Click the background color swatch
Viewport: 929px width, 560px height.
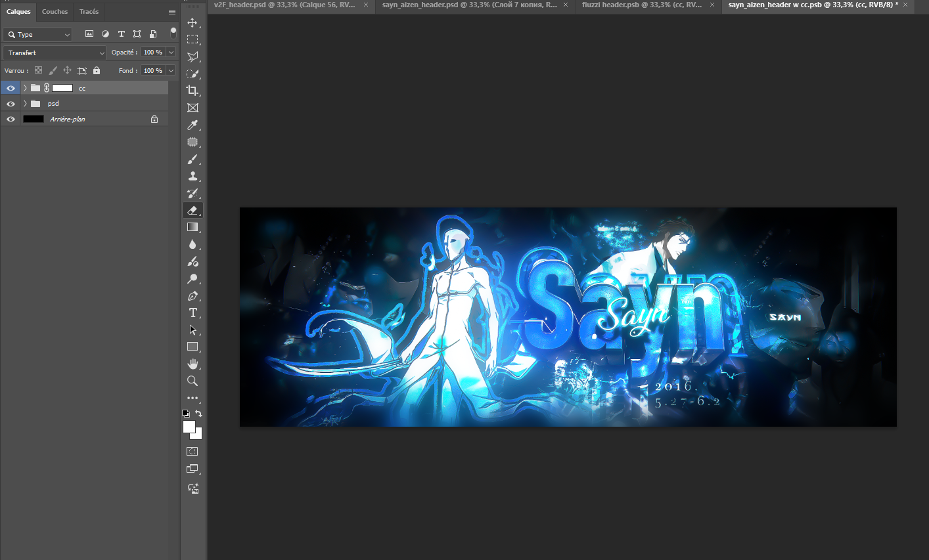198,435
